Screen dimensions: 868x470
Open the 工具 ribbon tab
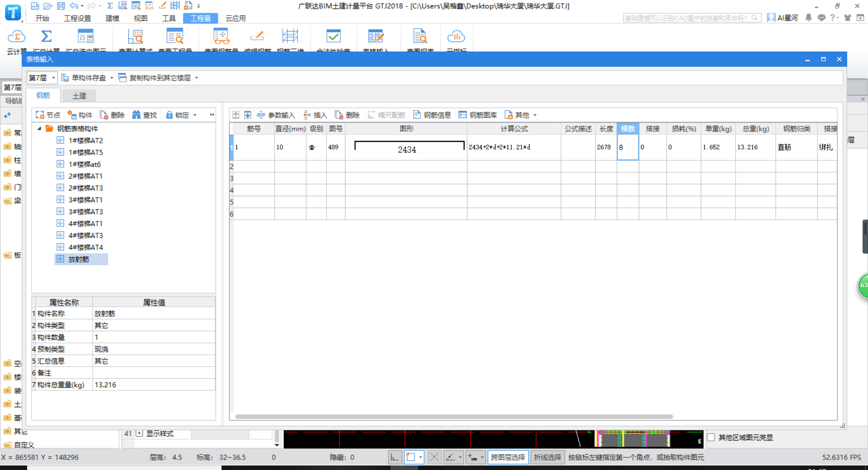pyautogui.click(x=169, y=18)
